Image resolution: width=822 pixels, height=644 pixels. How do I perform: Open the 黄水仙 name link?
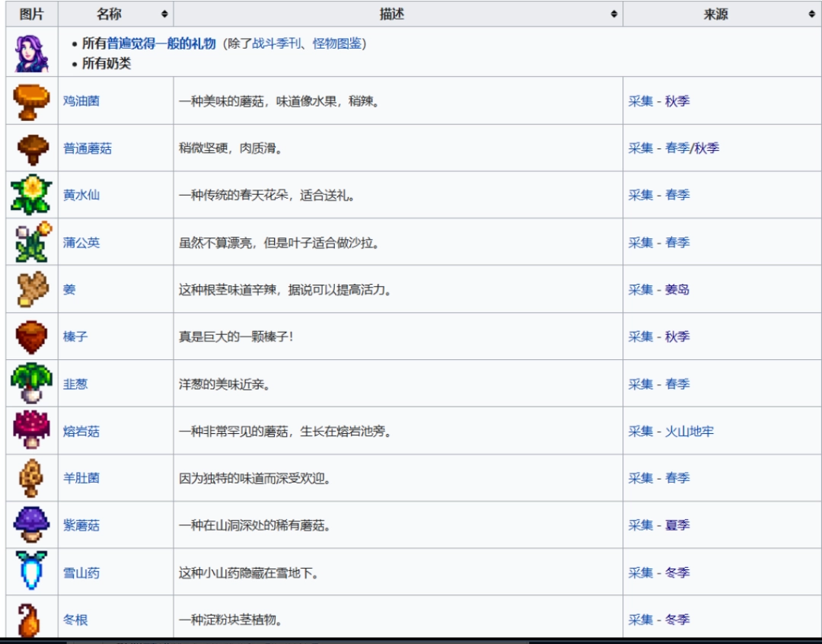pyautogui.click(x=81, y=195)
